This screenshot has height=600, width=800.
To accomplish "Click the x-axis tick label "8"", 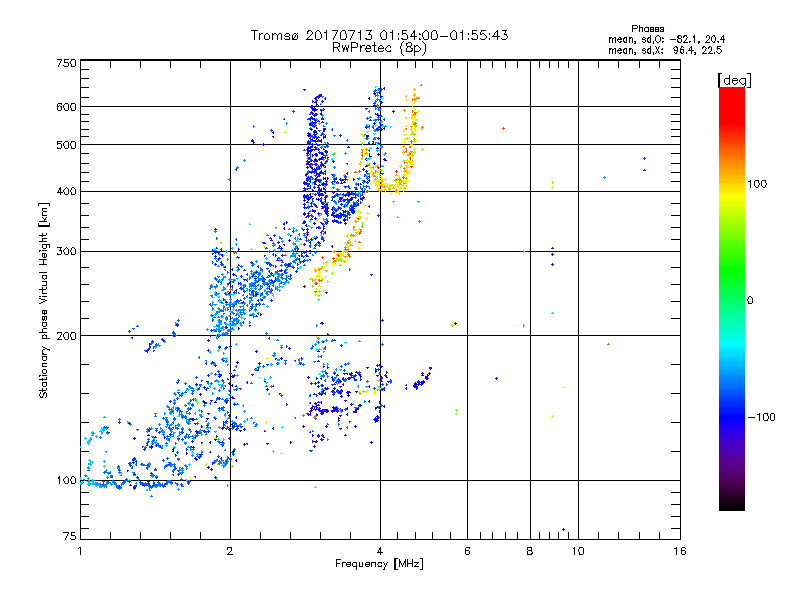I will click(530, 551).
